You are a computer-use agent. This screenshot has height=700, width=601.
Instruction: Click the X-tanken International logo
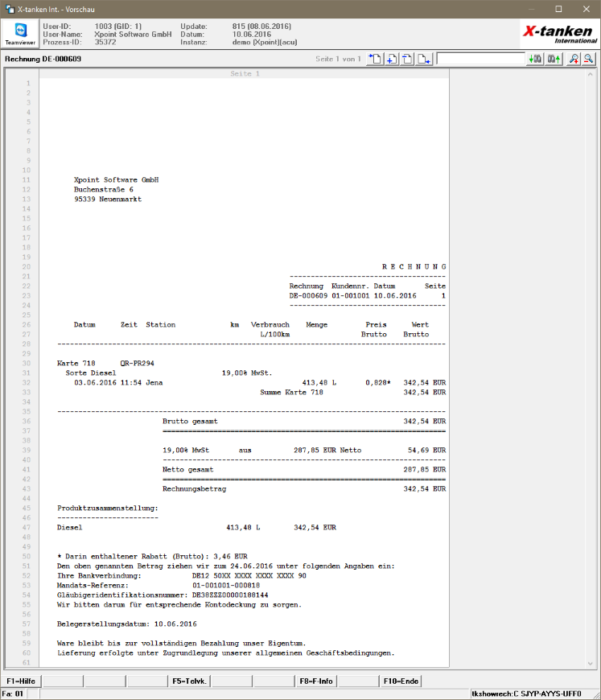coord(559,34)
